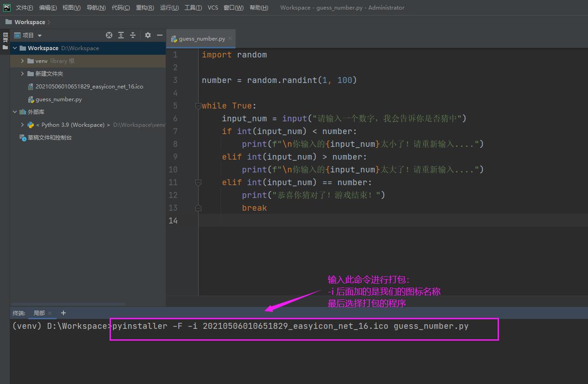Click the 终端 terminal panel label
Image resolution: width=588 pixels, height=384 pixels.
point(19,313)
